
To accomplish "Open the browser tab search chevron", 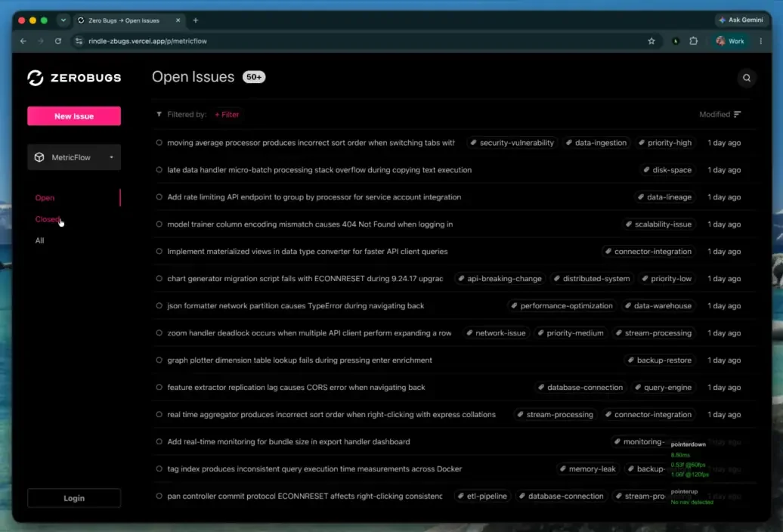I will point(63,20).
